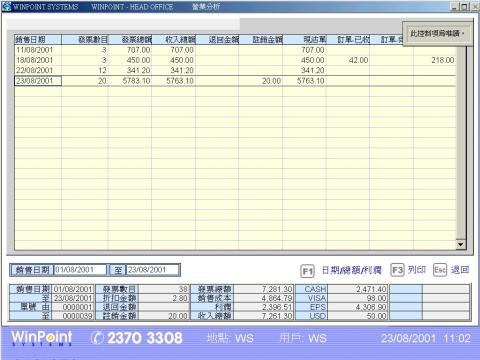Click the 退回 return label
The height and width of the screenshot is (360, 480).
click(x=460, y=270)
